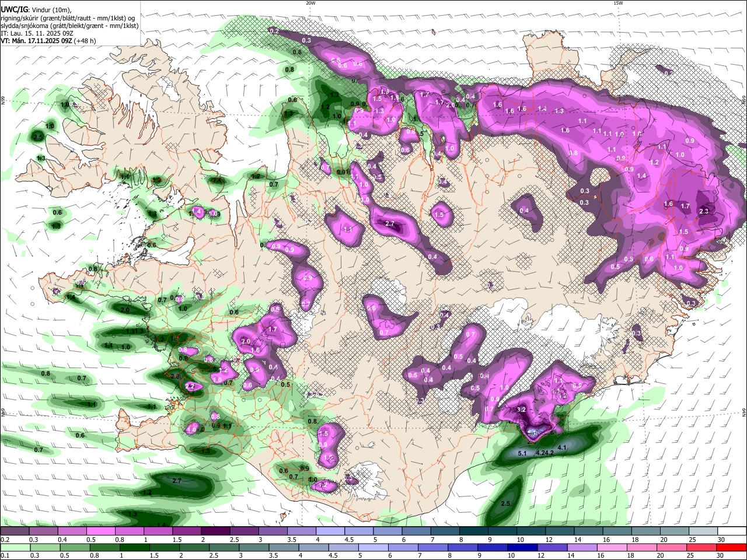Click the '(+48 h)' forecast offset text
The image size is (747, 560).
pos(85,41)
